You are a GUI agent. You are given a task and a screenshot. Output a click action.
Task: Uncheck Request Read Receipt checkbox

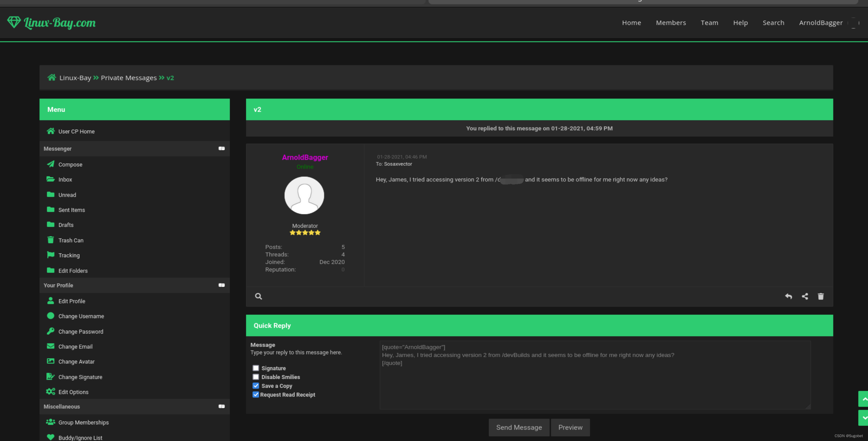[x=256, y=395]
